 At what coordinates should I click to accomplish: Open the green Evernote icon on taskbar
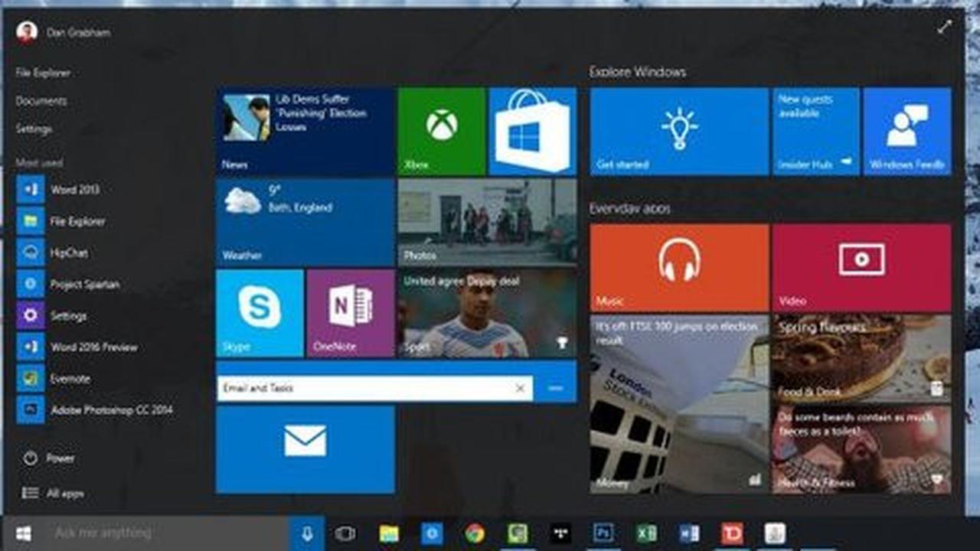pyautogui.click(x=518, y=533)
